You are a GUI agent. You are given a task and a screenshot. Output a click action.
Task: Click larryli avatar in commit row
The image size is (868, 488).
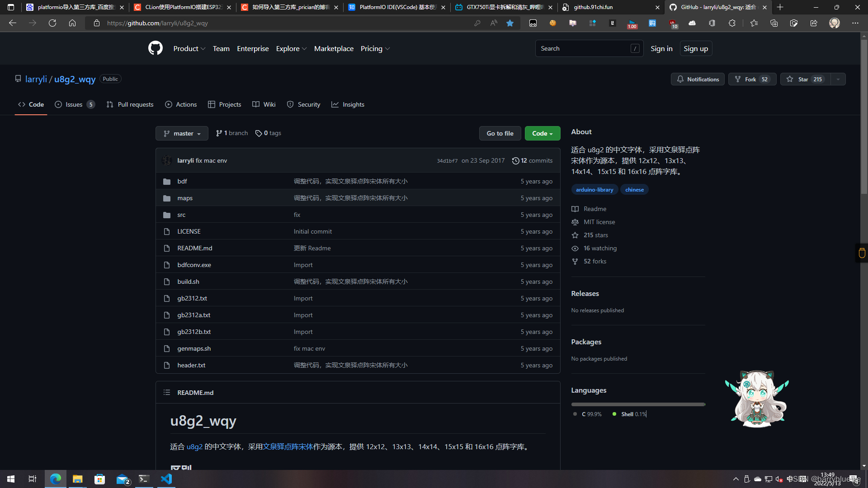tap(167, 160)
